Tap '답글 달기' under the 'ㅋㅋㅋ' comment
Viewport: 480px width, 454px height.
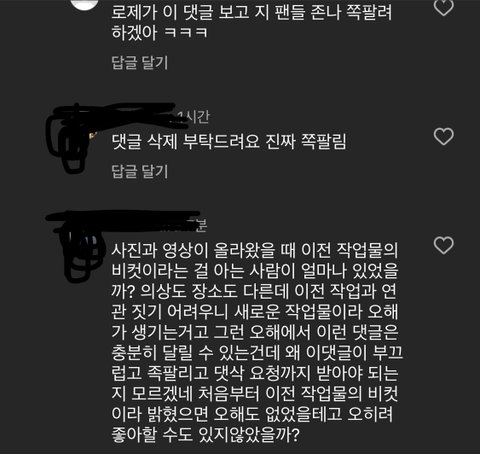pos(140,62)
